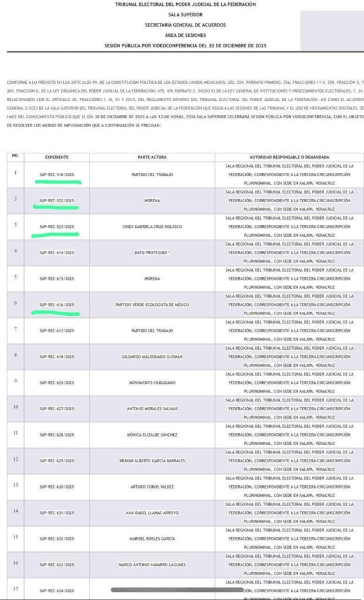Click the DATO PROTEGIDO cell

point(152,252)
